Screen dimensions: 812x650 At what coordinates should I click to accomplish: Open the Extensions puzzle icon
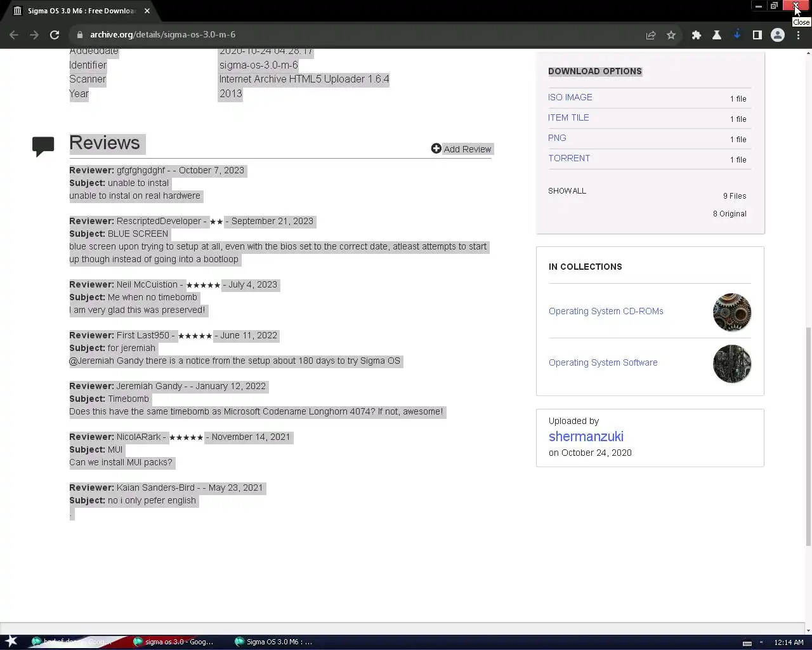[x=697, y=35]
